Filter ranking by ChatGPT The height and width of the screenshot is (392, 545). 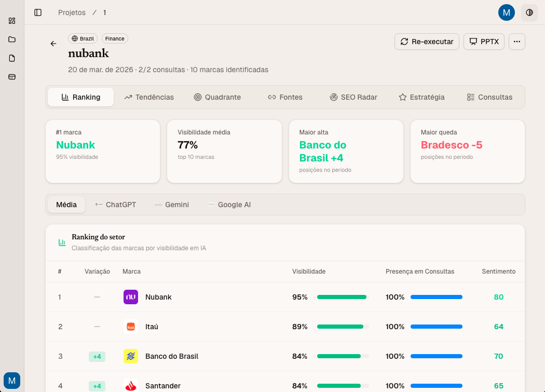tap(115, 205)
